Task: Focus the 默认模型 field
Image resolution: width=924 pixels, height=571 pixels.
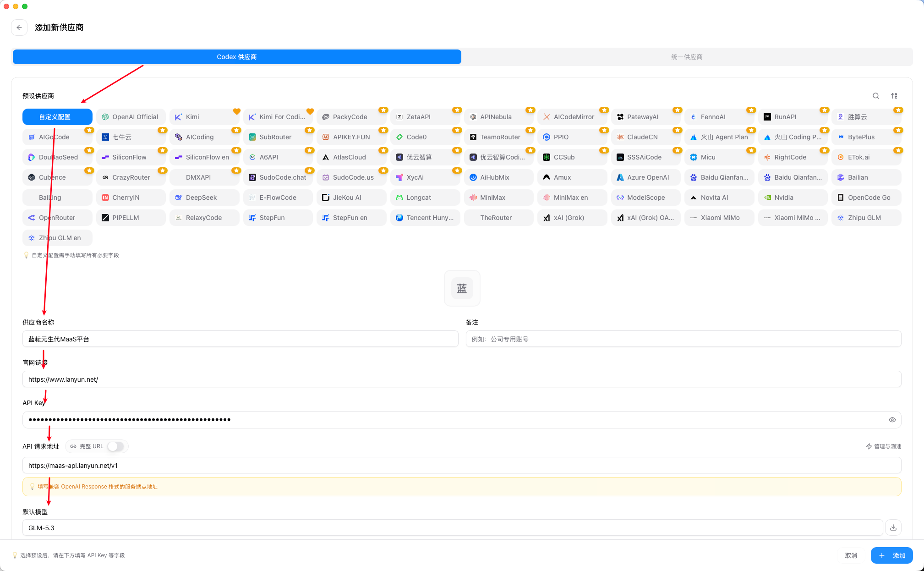Action: (x=453, y=528)
